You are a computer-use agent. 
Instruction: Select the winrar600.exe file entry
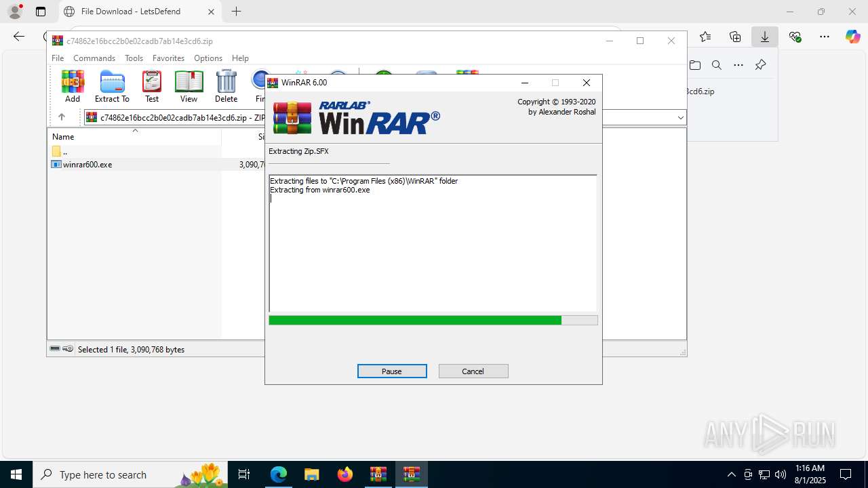pos(87,165)
